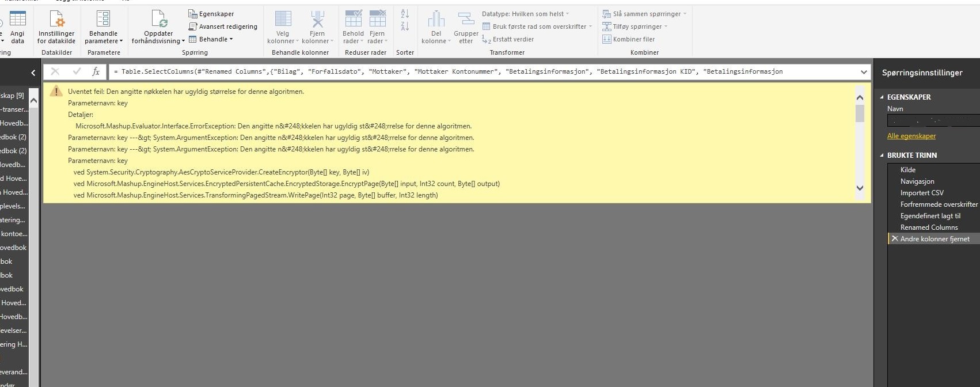Screen dimensions: 980x387
Task: Open Innstillinger for datakilde settings
Action: click(56, 27)
